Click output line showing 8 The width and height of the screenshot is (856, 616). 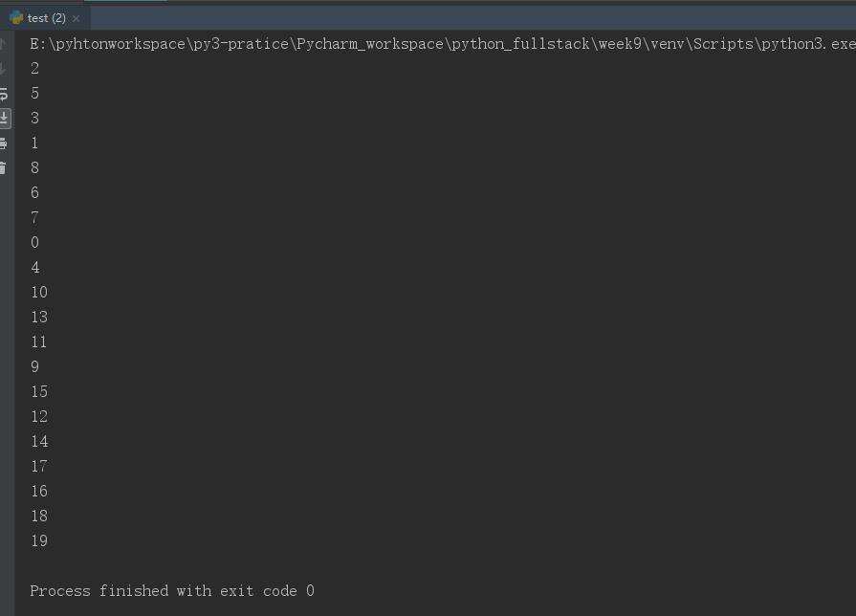pyautogui.click(x=35, y=168)
